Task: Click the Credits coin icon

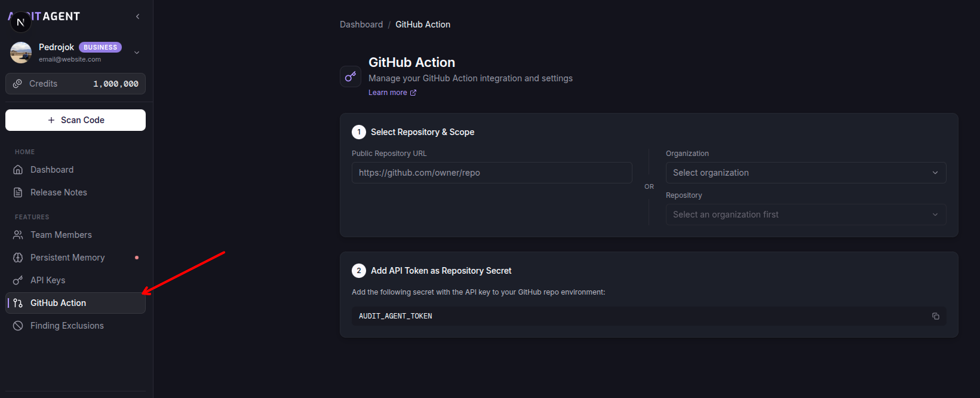Action: pyautogui.click(x=18, y=84)
